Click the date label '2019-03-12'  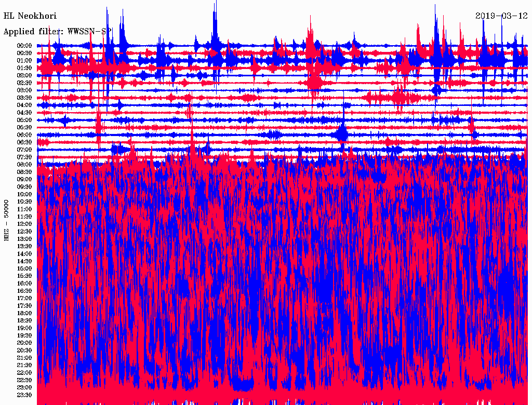(501, 16)
